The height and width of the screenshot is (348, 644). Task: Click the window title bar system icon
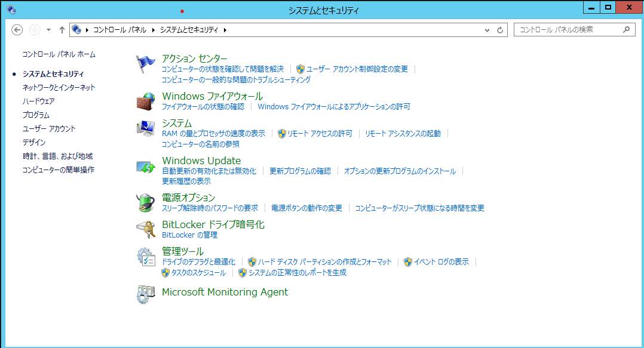point(11,9)
